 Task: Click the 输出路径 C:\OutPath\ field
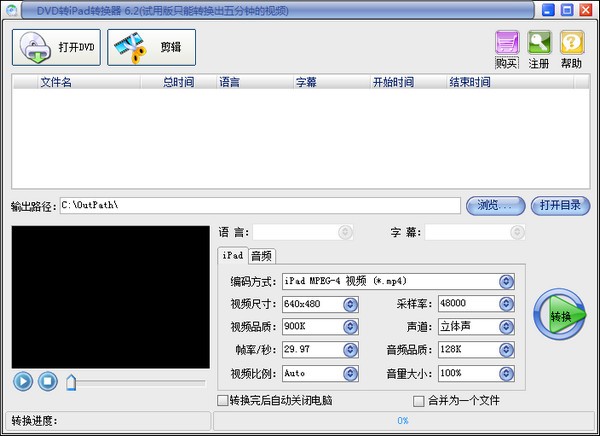pyautogui.click(x=260, y=206)
